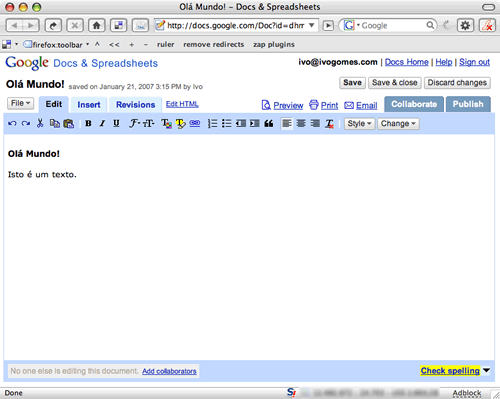Screen dimensions: 500x399
Task: Open the Change dropdown
Action: click(398, 124)
